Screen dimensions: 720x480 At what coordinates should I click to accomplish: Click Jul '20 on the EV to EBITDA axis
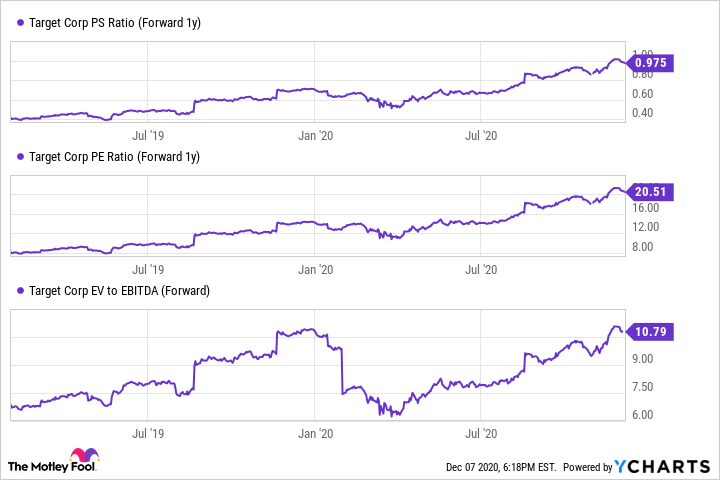pyautogui.click(x=483, y=433)
